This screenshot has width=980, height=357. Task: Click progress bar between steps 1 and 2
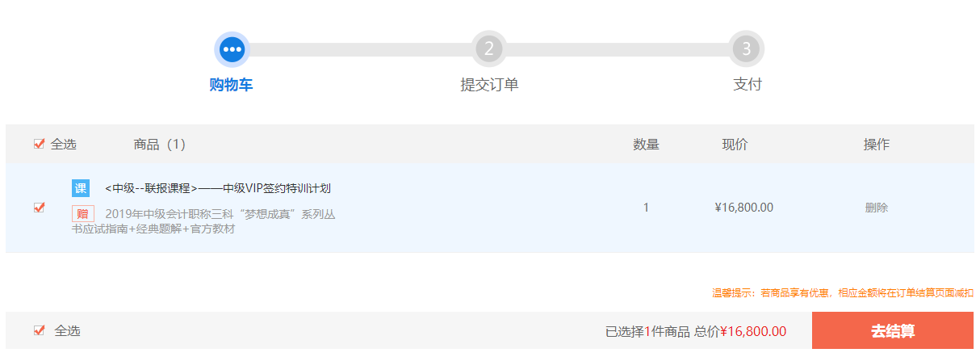(360, 49)
